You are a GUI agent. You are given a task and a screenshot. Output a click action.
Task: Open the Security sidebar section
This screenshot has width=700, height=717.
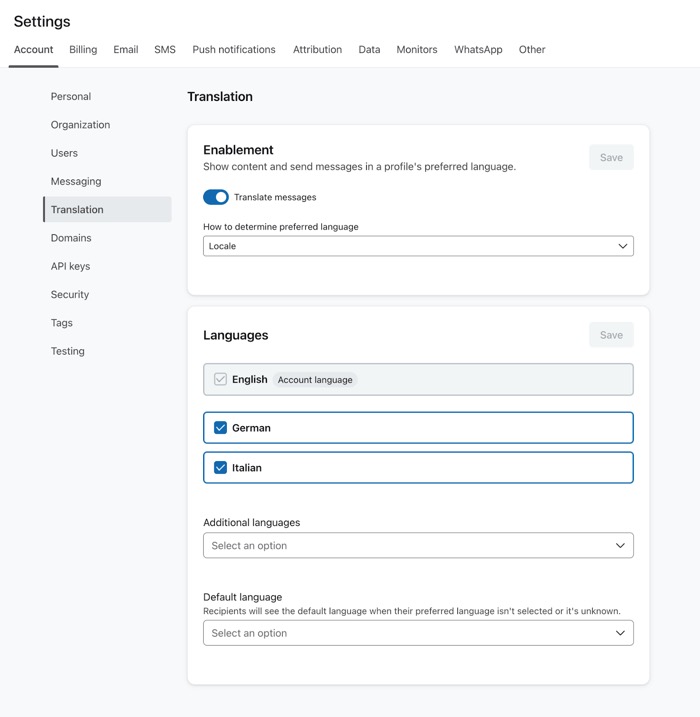[x=70, y=295]
